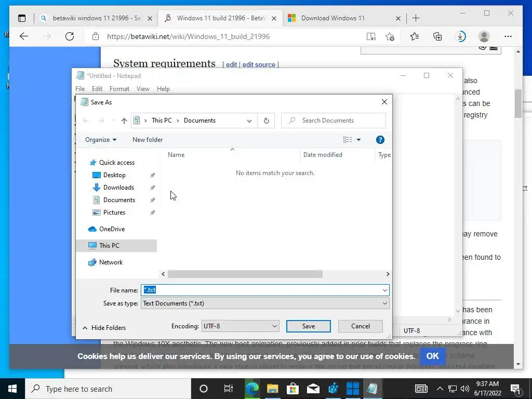Select Network in navigation pane

111,262
